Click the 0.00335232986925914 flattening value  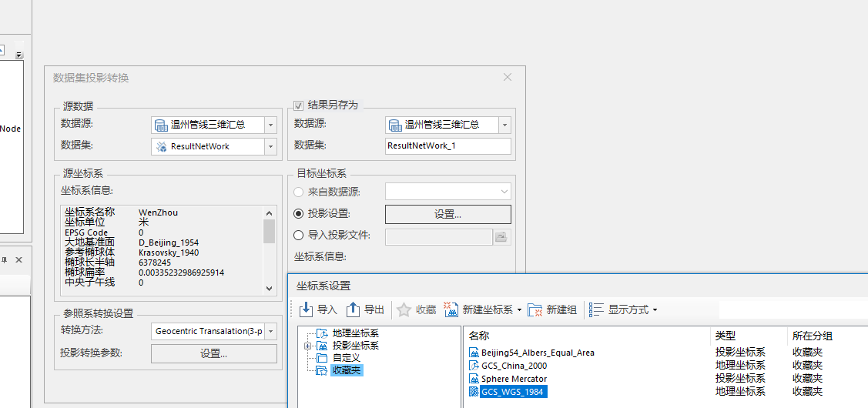pyautogui.click(x=181, y=273)
